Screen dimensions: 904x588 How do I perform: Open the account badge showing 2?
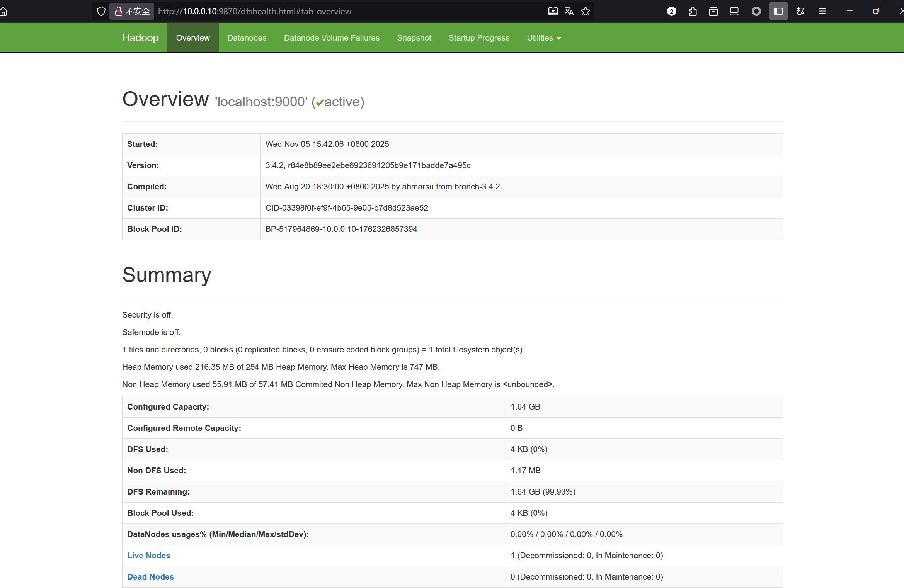671,11
